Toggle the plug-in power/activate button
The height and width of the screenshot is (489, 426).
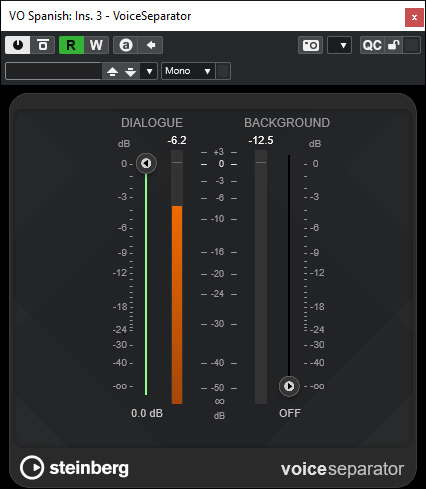click(18, 45)
